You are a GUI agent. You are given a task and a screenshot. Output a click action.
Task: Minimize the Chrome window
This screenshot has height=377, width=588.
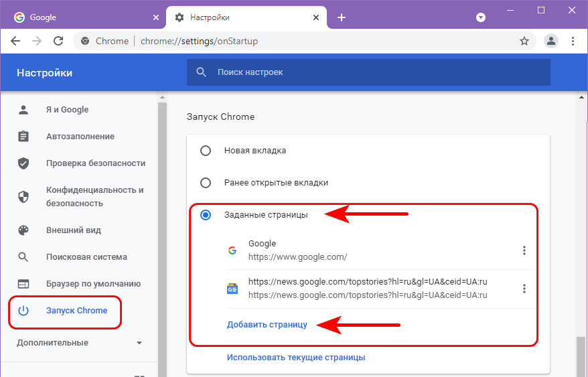click(510, 11)
